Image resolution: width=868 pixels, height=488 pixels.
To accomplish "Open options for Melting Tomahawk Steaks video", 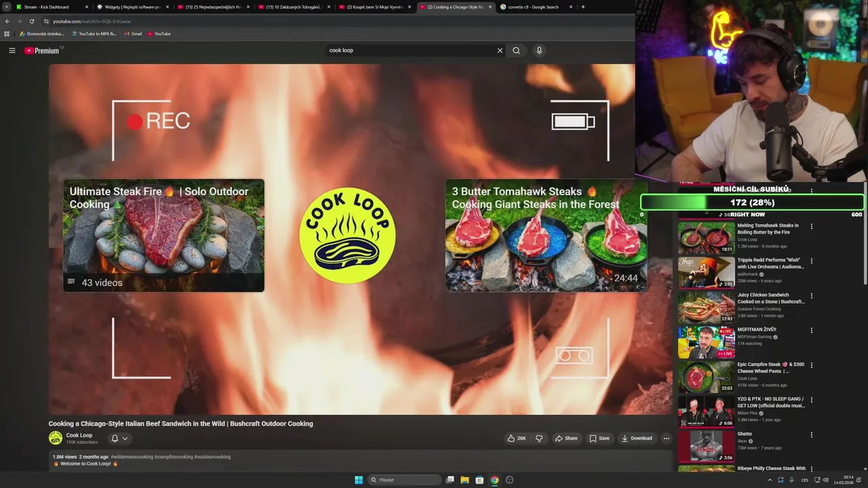I will (x=811, y=226).
